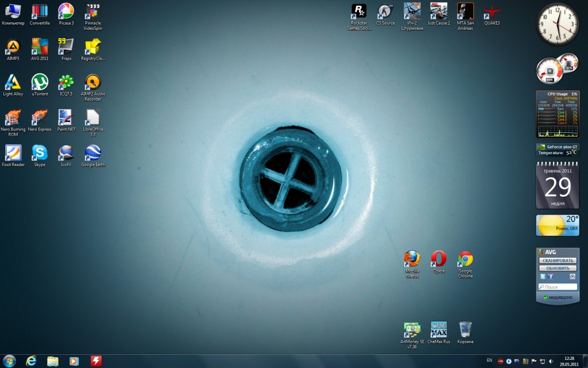This screenshot has width=588, height=368.
Task: Open the Windows Start menu orb
Action: [x=9, y=361]
